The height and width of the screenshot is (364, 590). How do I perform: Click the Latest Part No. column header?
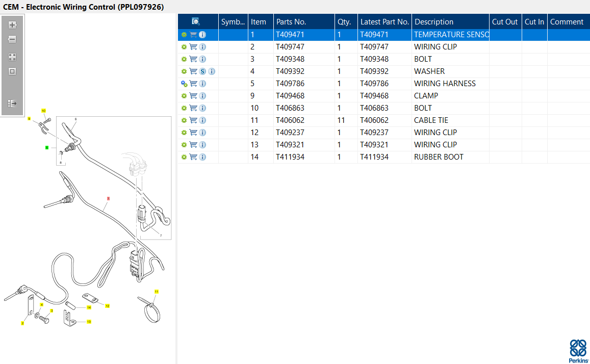point(384,22)
